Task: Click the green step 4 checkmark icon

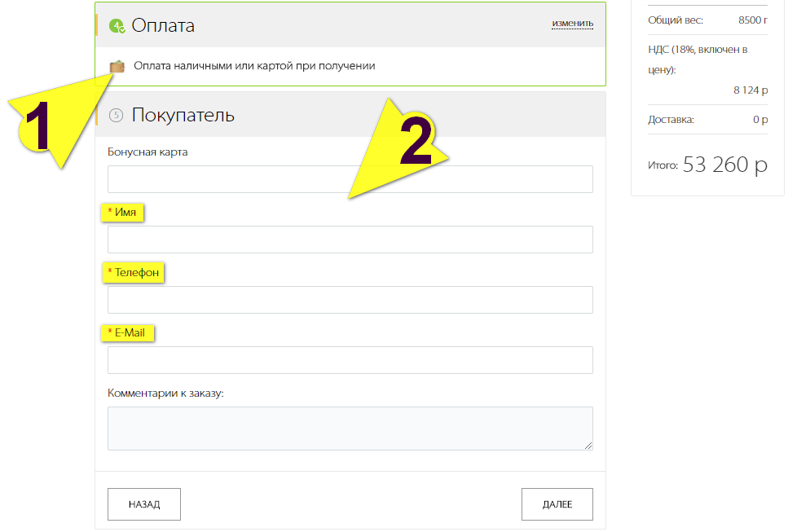Action: pos(117,26)
